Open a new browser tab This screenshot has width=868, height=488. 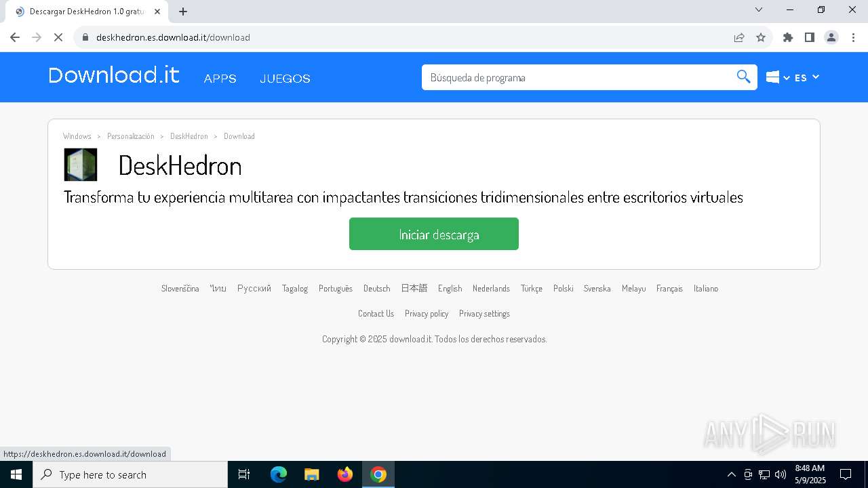click(183, 12)
